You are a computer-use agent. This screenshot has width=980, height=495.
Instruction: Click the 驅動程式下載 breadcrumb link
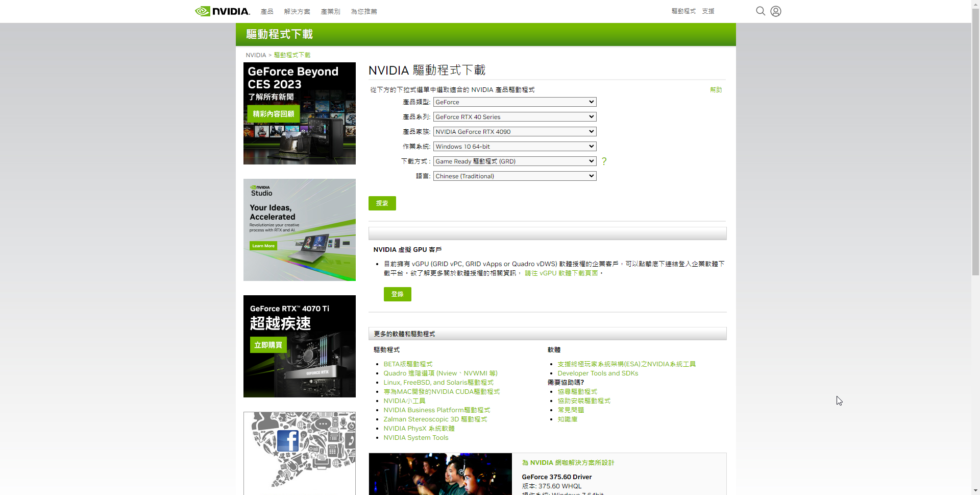point(292,55)
